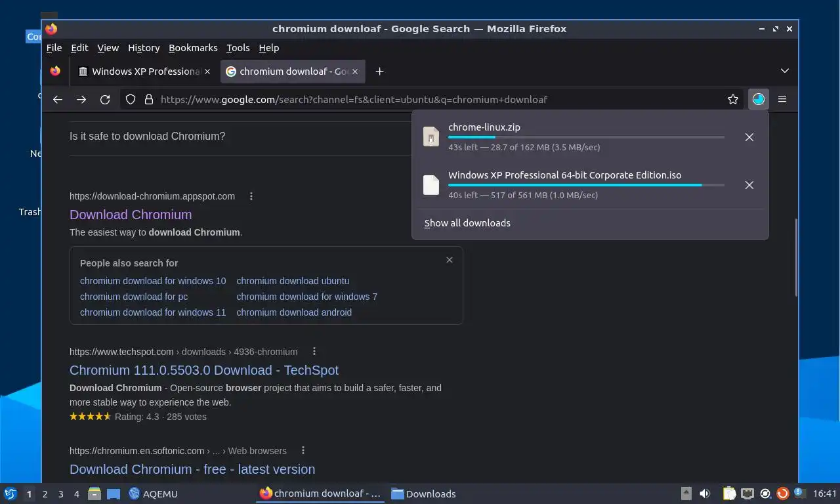Search chromium download for windows 7
This screenshot has width=840, height=504.
307,297
